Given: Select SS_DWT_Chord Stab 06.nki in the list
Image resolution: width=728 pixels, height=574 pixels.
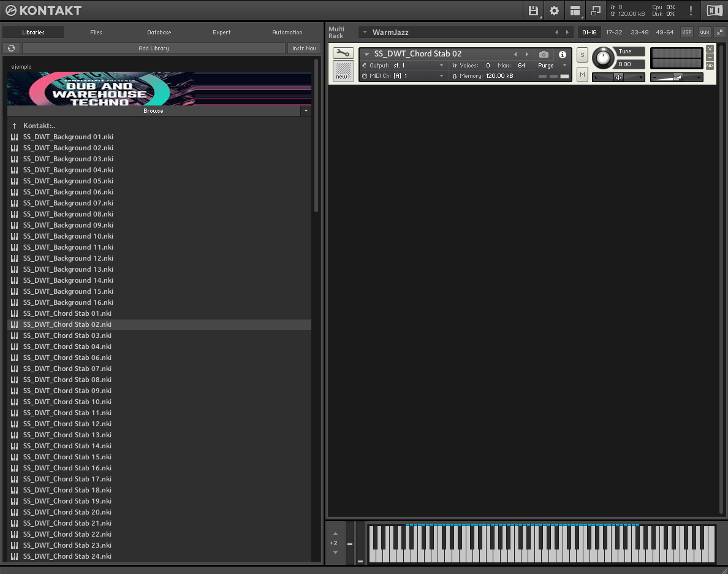Looking at the screenshot, I should tap(159, 358).
